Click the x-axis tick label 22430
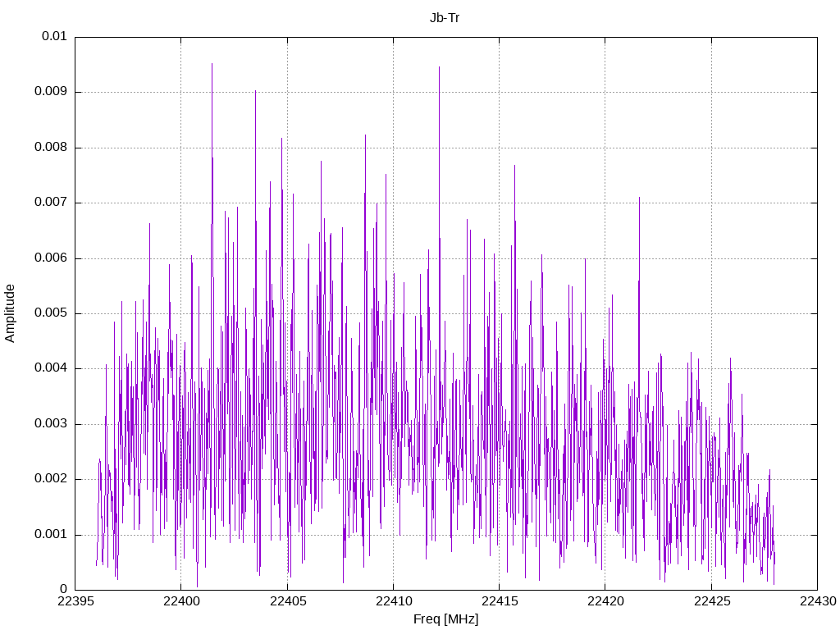This screenshot has width=840, height=630. coord(818,601)
